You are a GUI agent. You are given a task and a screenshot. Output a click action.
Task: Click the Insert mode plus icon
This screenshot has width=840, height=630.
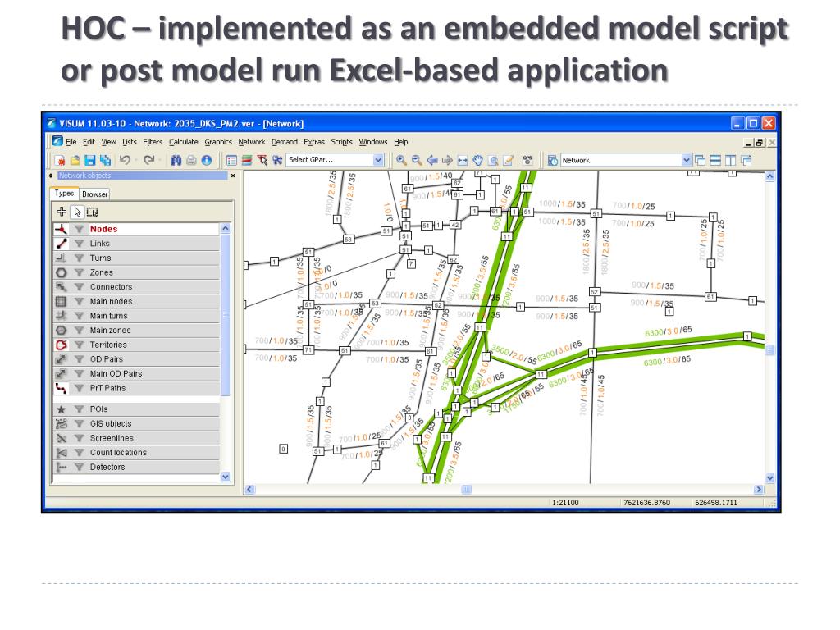click(62, 212)
